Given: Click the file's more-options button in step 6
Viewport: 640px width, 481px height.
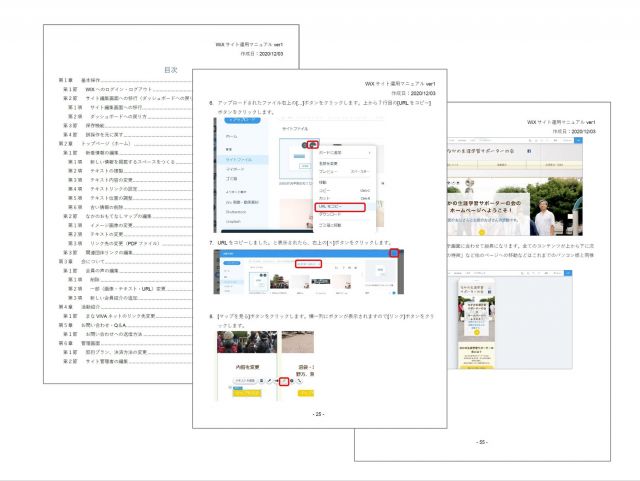Looking at the screenshot, I should pos(313,145).
